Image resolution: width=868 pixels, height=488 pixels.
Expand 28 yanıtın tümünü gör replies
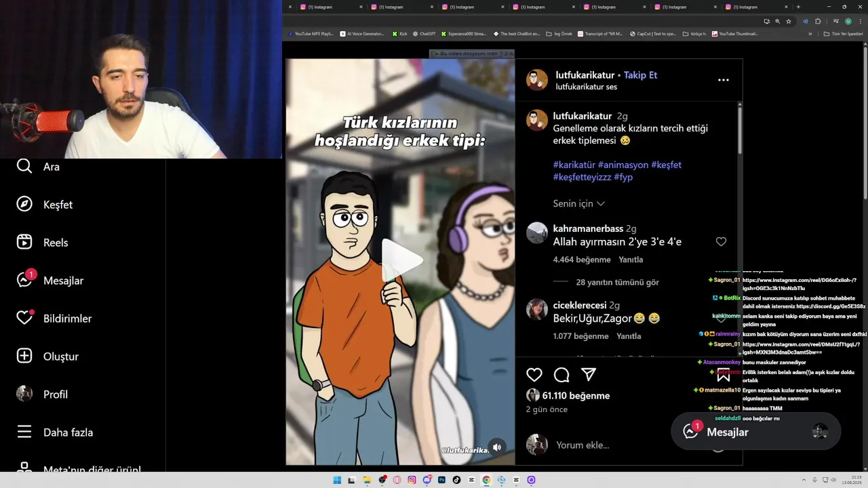617,282
